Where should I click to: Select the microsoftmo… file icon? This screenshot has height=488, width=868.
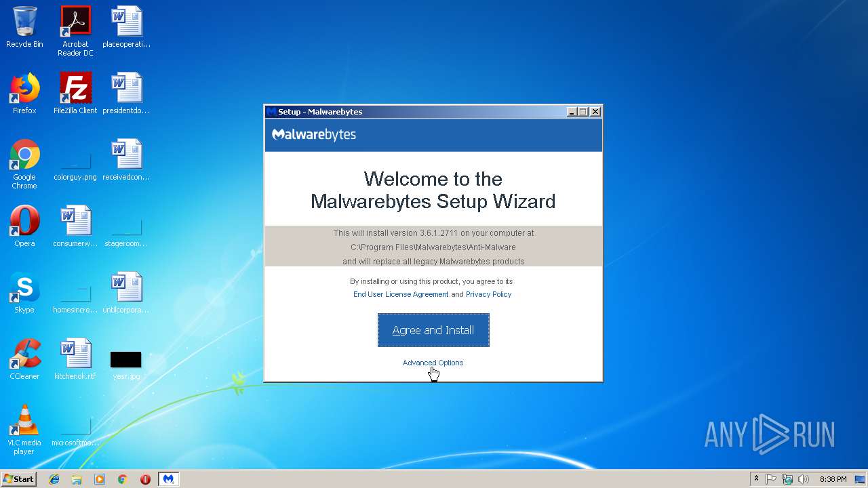click(x=75, y=431)
